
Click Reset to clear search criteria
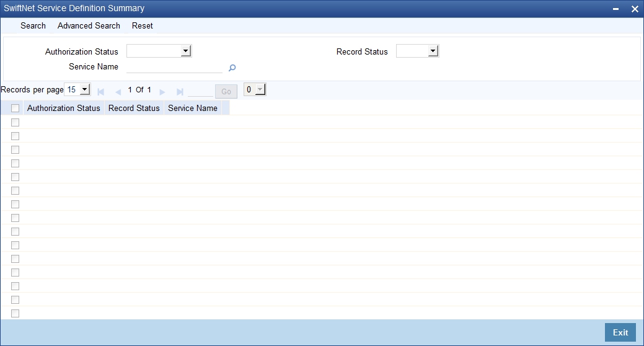(x=142, y=25)
